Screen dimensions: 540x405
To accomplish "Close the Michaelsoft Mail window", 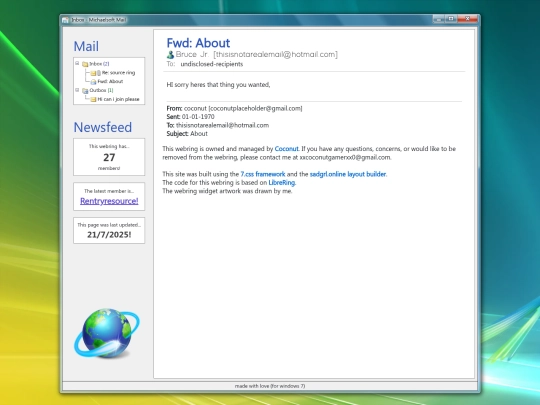I will tap(468, 19).
